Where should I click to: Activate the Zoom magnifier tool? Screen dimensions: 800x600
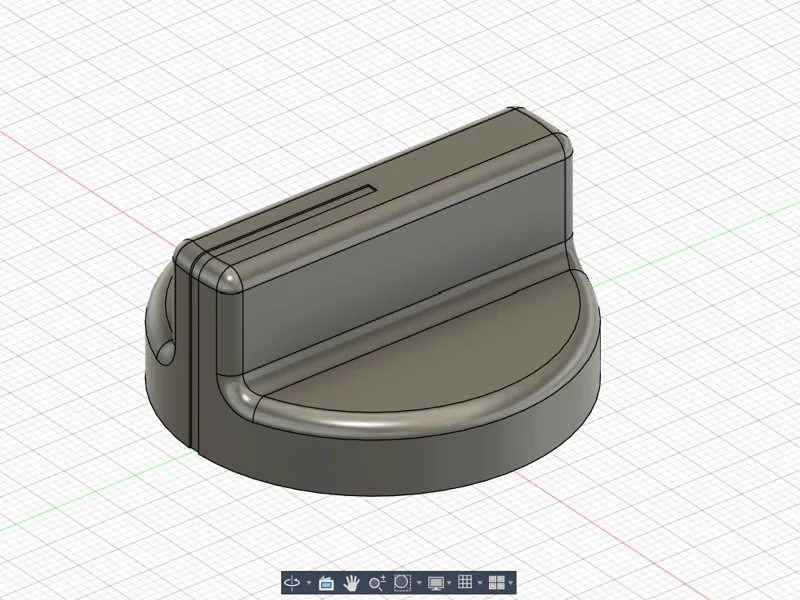click(377, 582)
